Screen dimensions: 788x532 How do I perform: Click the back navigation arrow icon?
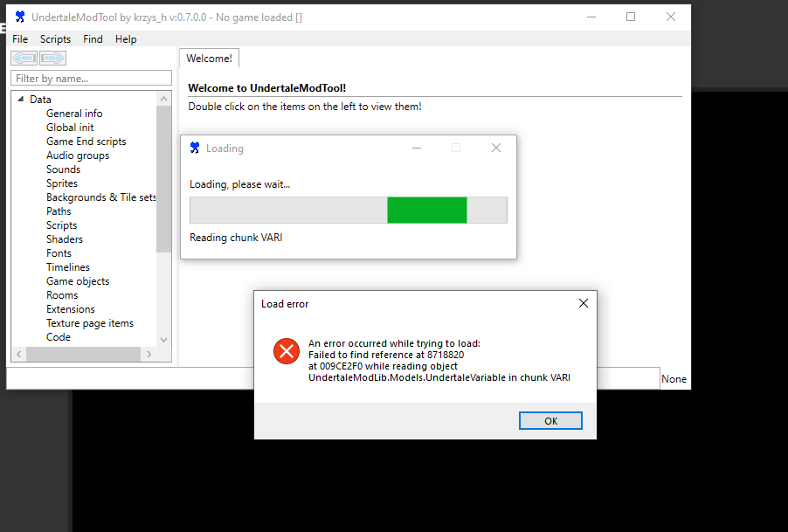pyautogui.click(x=24, y=59)
